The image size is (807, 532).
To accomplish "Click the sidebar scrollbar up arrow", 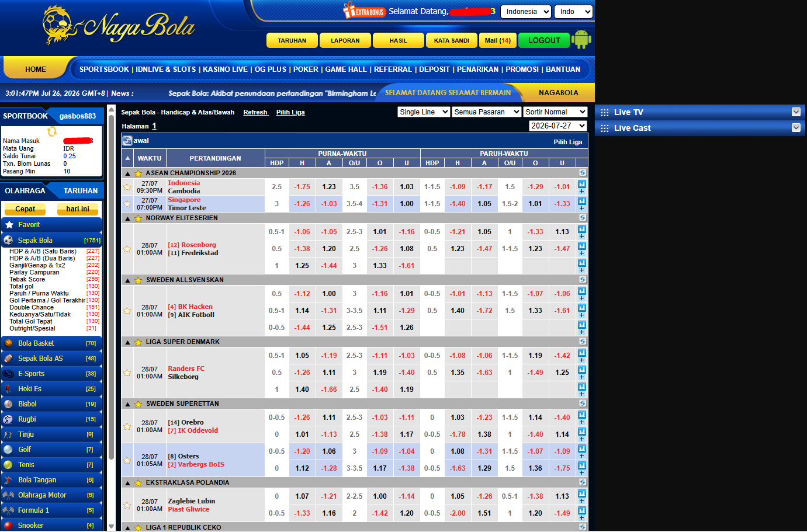I will point(112,109).
